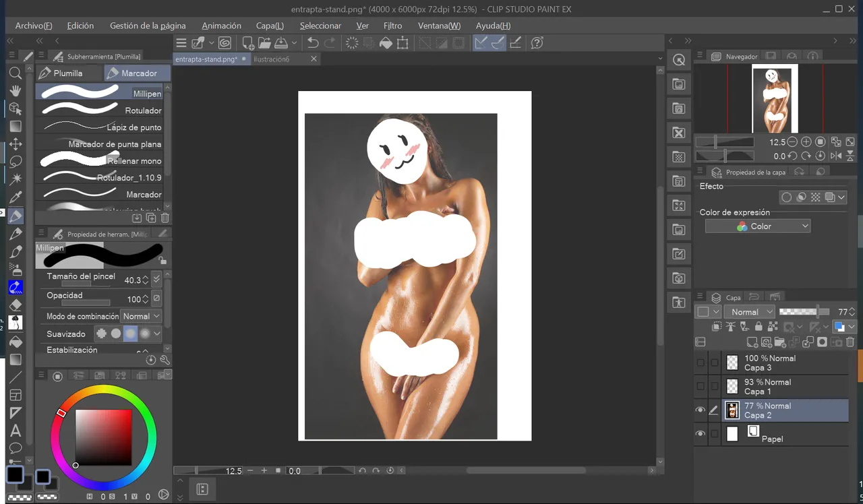The height and width of the screenshot is (504, 863).
Task: Duplicate sub tool icon
Action: tap(151, 218)
